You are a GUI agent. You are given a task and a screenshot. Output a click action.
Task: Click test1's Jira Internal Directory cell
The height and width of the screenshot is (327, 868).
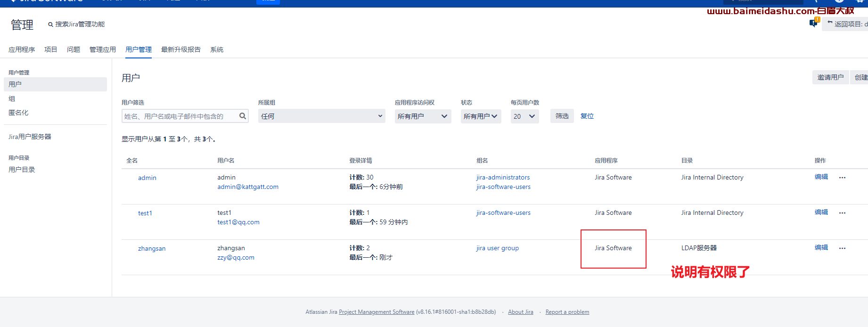click(x=712, y=213)
